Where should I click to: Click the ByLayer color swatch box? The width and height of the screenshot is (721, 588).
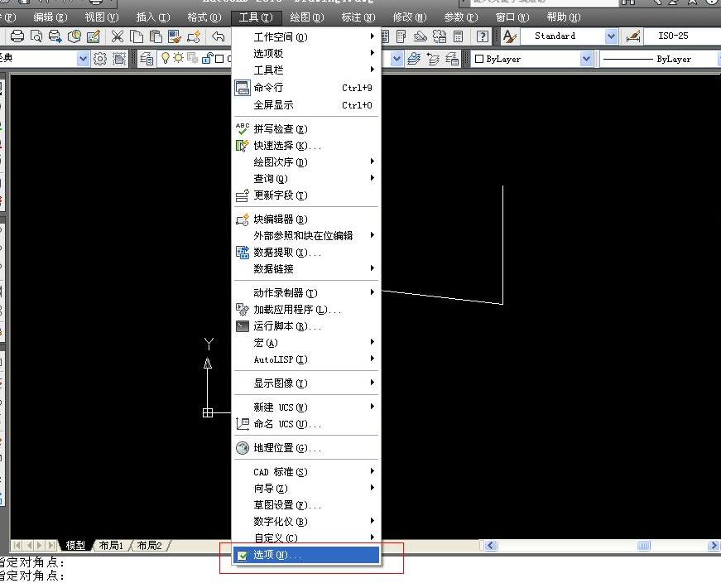[479, 59]
